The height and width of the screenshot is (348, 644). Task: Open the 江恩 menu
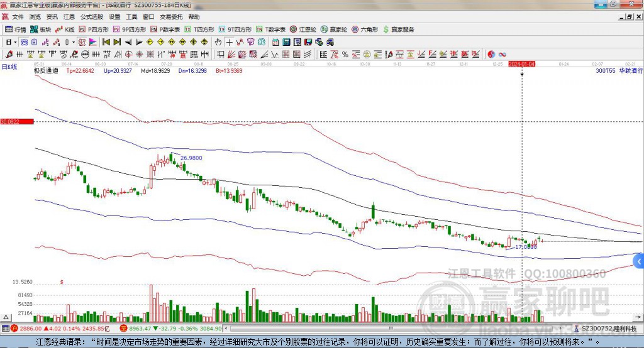point(69,17)
